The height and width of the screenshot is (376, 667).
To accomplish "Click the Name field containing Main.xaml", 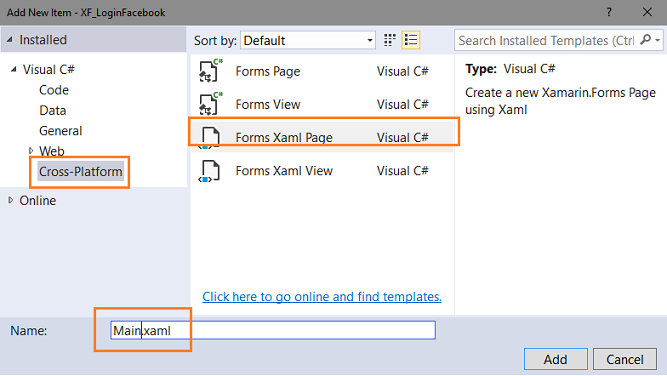I will tap(273, 330).
